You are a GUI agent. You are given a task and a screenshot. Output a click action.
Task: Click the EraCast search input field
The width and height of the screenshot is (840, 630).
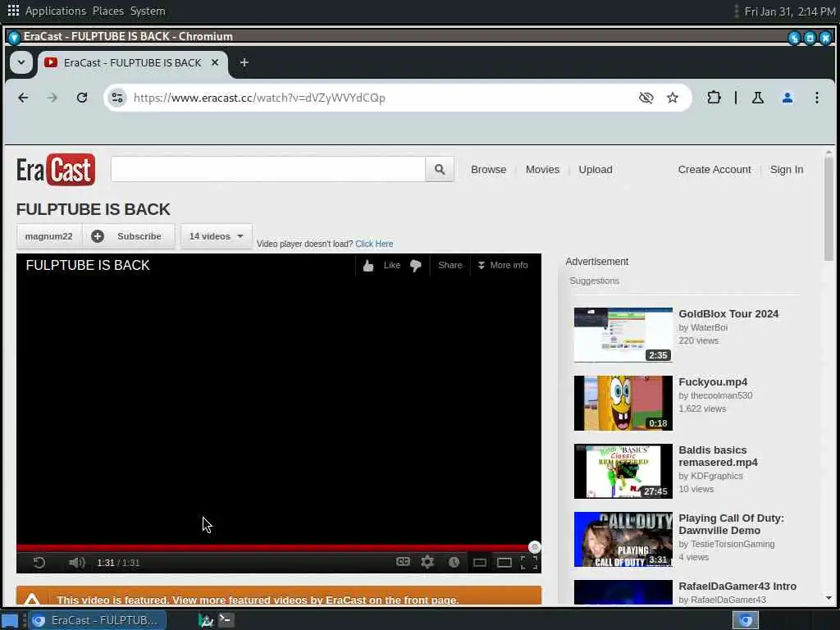pos(268,169)
